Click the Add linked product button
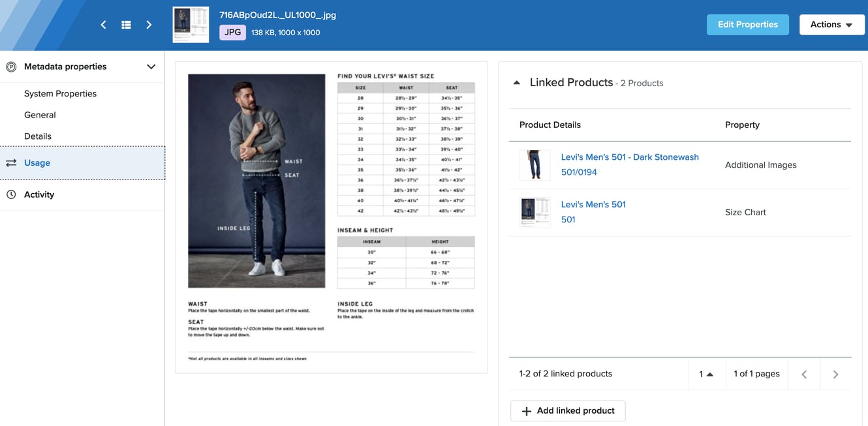 [568, 411]
